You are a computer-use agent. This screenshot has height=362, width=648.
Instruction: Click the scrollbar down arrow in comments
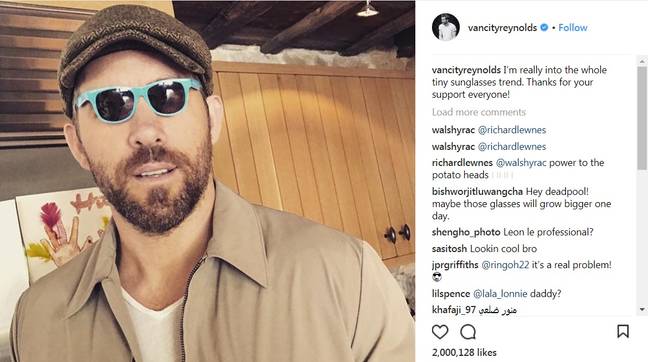[x=642, y=309]
